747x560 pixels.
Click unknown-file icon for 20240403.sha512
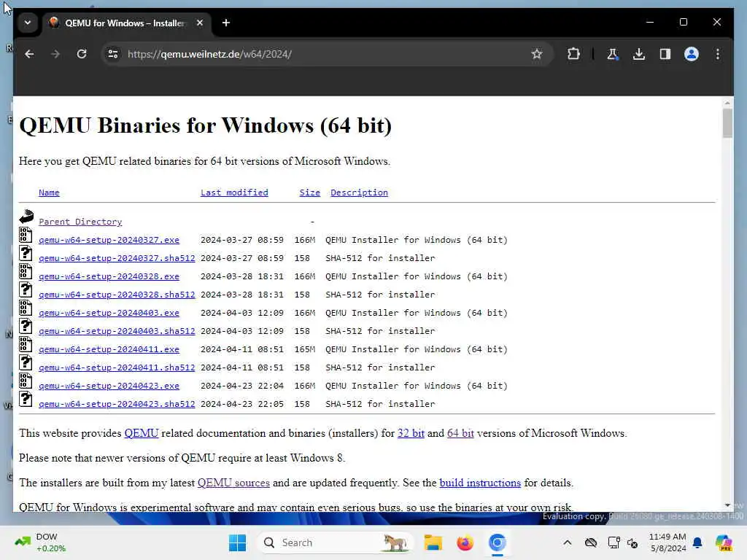click(x=26, y=326)
